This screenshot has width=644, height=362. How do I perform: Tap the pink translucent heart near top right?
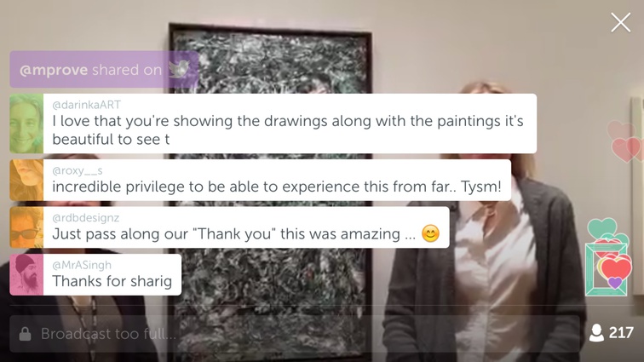(621, 130)
